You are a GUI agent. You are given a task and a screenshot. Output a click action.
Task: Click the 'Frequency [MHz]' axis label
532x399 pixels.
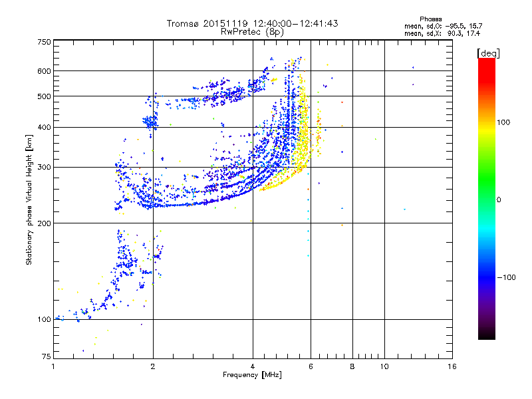(x=252, y=375)
